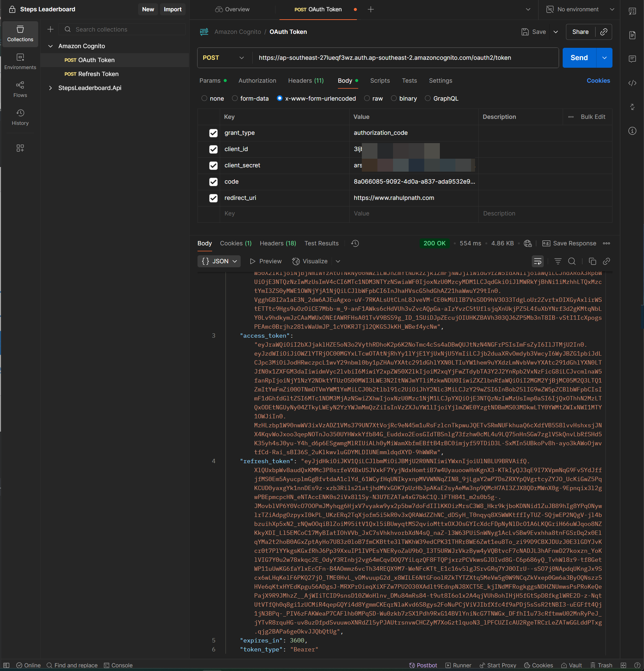The width and height of the screenshot is (644, 671).
Task: Uncheck the redirect_uri parameter checkbox
Action: coord(213,198)
